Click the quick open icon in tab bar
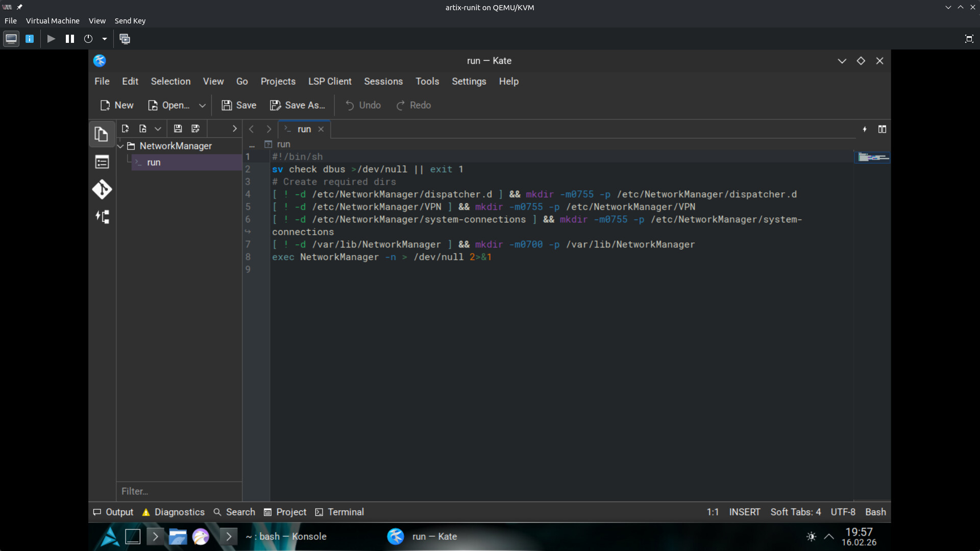 pyautogui.click(x=865, y=129)
